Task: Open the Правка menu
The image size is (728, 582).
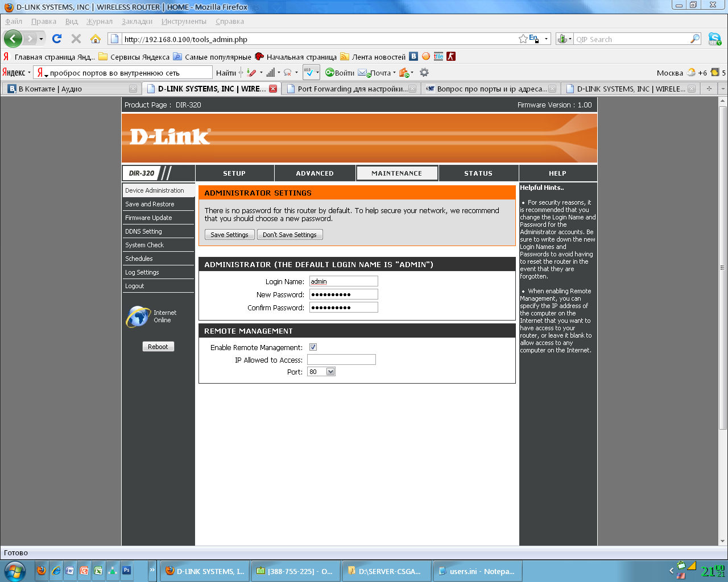Action: coord(44,22)
